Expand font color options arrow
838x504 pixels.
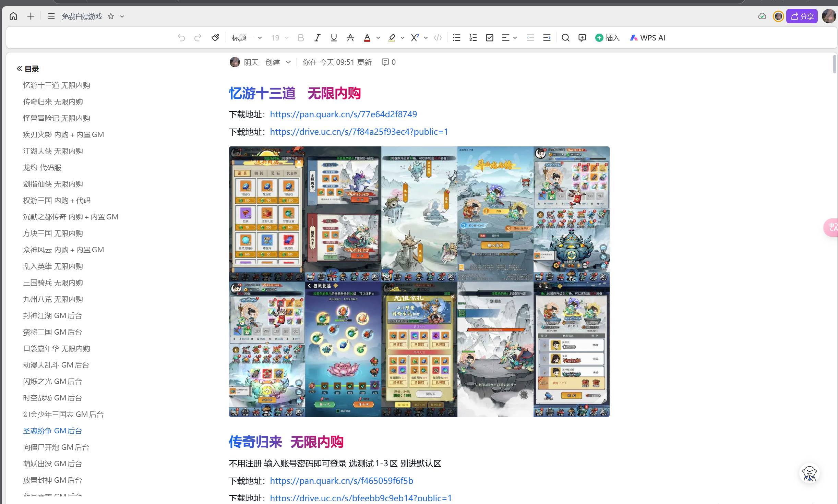(x=378, y=38)
